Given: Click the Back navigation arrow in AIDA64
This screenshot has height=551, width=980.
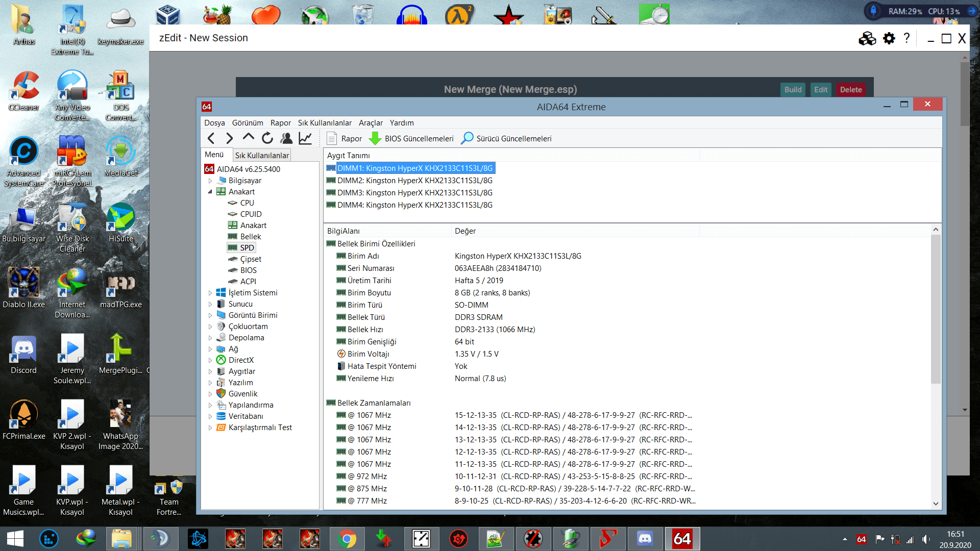Looking at the screenshot, I should [x=211, y=138].
